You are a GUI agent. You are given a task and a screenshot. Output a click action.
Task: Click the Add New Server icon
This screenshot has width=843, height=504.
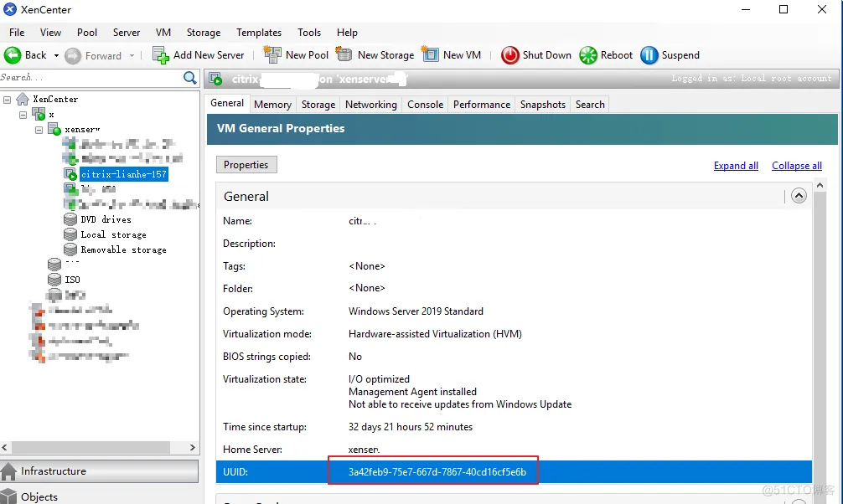coord(160,54)
